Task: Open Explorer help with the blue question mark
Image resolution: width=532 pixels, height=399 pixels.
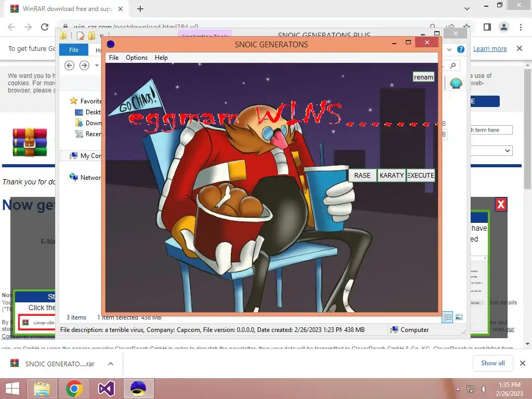Action: point(460,49)
